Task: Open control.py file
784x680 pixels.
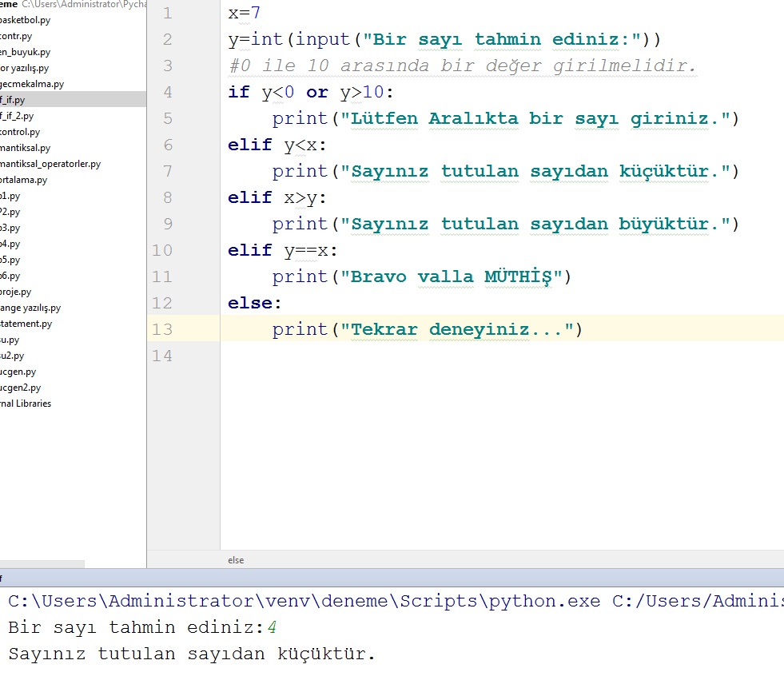Action: point(20,132)
